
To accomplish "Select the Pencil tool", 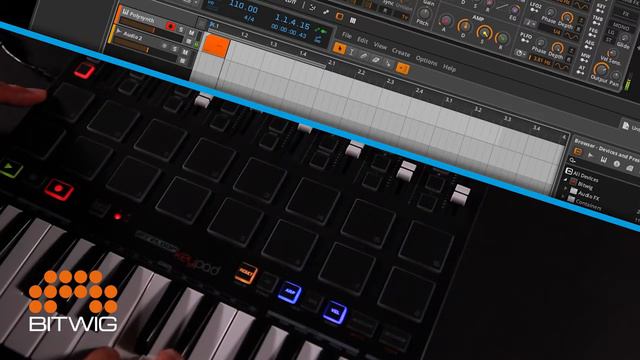I will pos(363,56).
